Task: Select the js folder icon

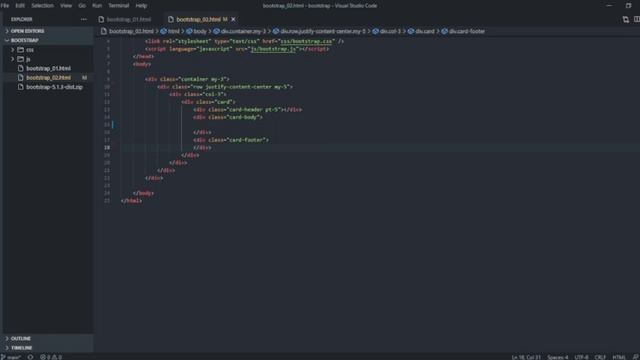Action: (20, 59)
